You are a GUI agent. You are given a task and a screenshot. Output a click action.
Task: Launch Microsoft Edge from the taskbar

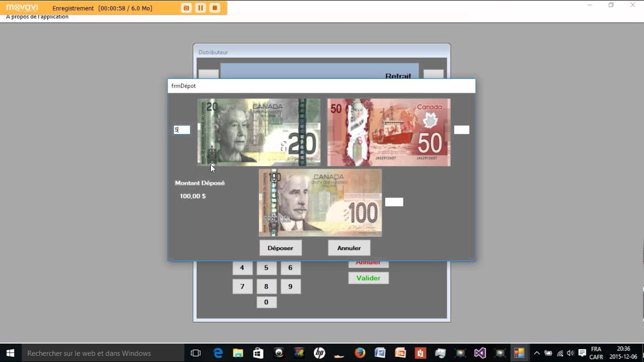point(218,353)
